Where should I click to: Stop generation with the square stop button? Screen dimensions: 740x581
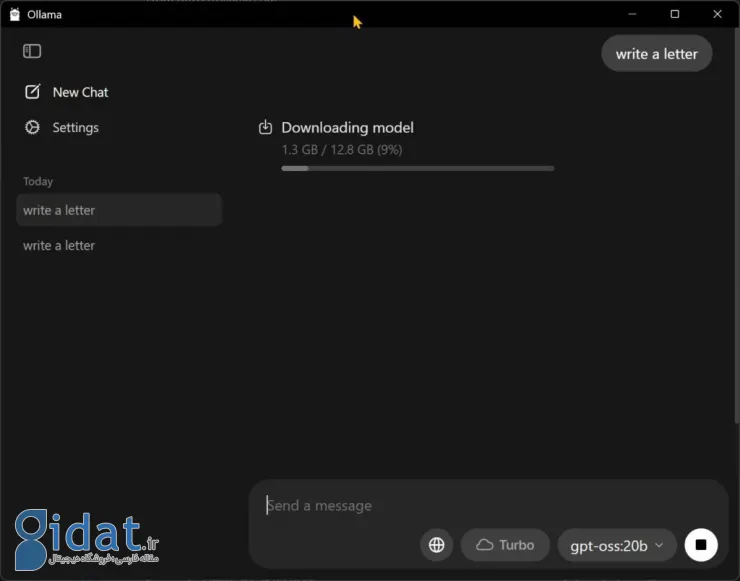click(701, 545)
